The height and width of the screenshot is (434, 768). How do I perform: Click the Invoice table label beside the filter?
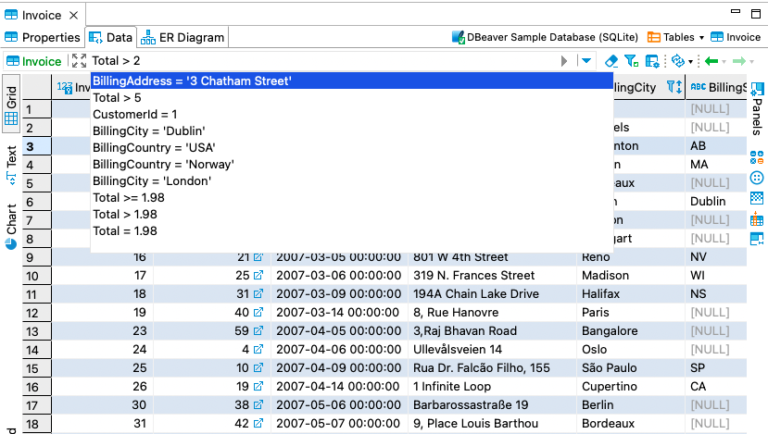click(34, 61)
